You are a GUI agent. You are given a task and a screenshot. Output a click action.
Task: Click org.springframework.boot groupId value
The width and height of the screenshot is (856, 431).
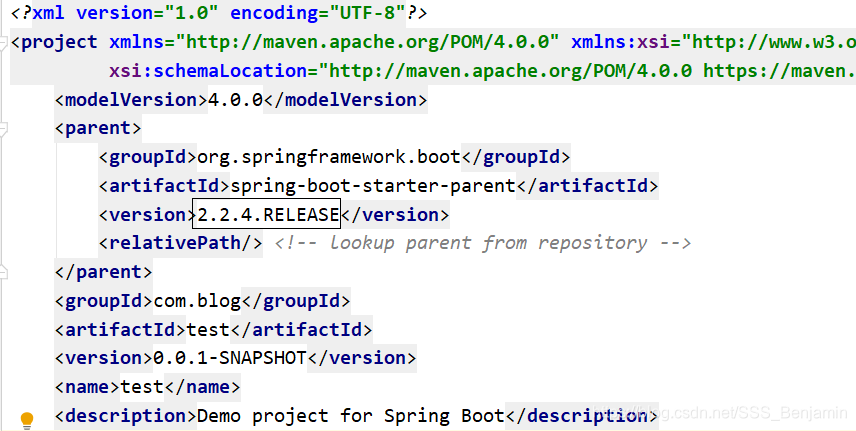(329, 157)
